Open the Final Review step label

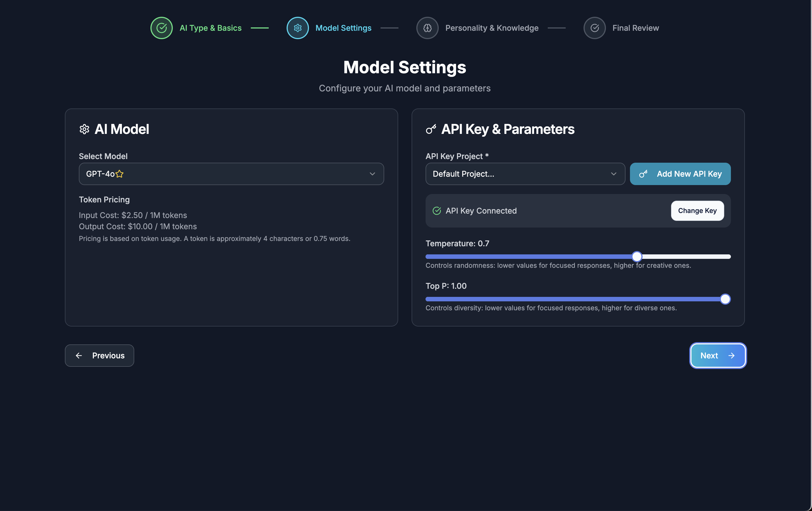click(635, 28)
